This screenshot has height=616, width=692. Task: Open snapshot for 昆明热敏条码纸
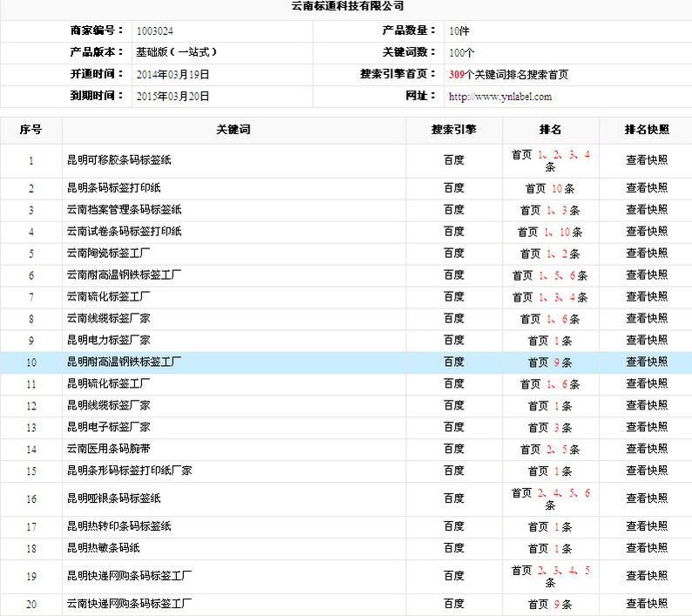647,548
